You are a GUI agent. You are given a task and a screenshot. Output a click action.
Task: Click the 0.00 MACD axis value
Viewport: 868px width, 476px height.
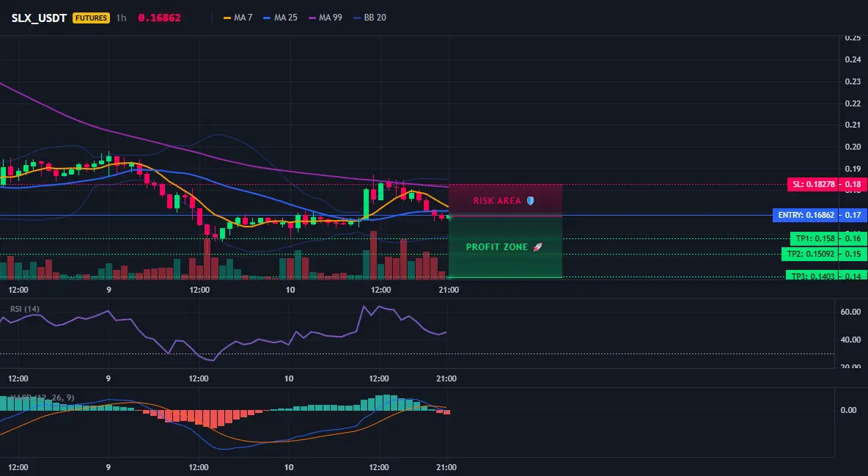[x=849, y=410]
